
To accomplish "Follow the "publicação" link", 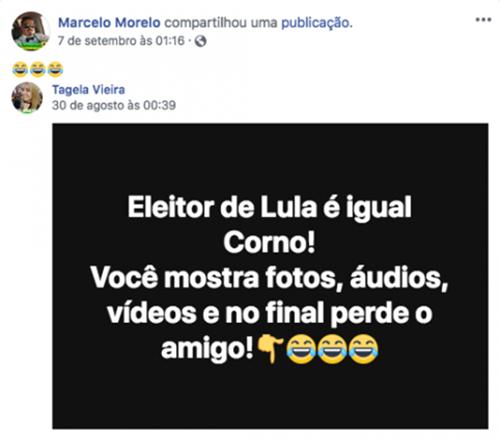I will click(317, 23).
